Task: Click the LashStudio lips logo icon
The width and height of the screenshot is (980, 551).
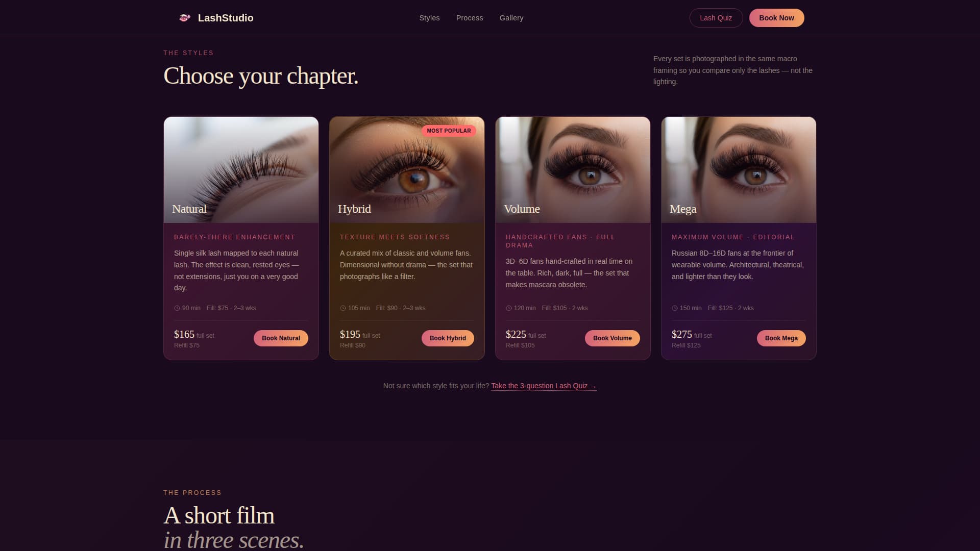Action: coord(185,17)
